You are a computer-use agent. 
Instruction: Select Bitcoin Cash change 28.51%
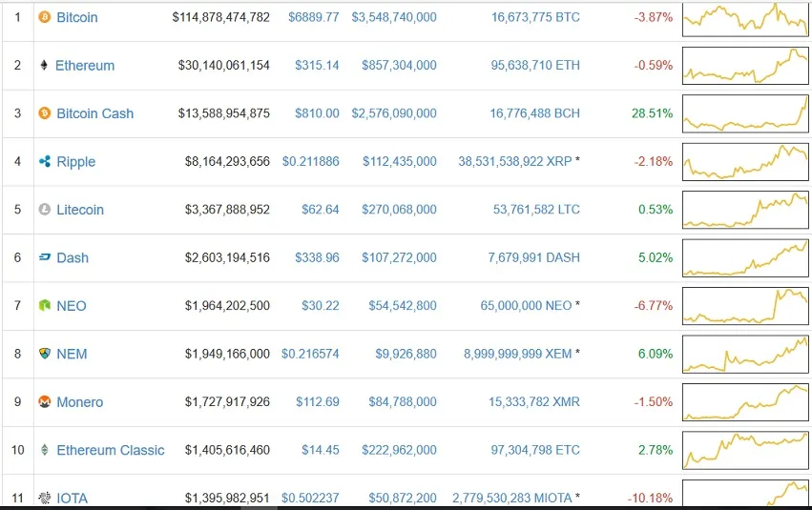click(x=652, y=113)
